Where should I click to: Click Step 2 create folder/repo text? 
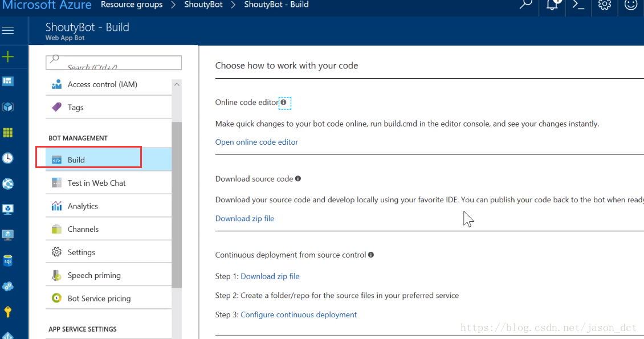337,296
